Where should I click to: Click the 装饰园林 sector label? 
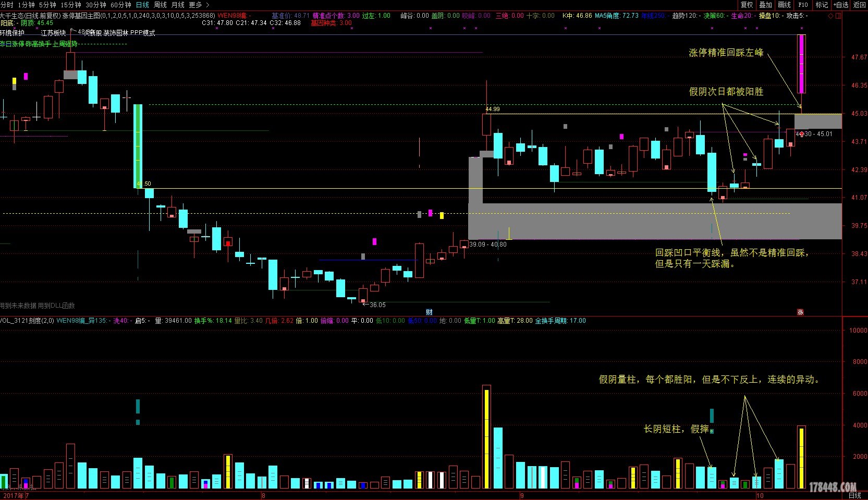pos(116,33)
